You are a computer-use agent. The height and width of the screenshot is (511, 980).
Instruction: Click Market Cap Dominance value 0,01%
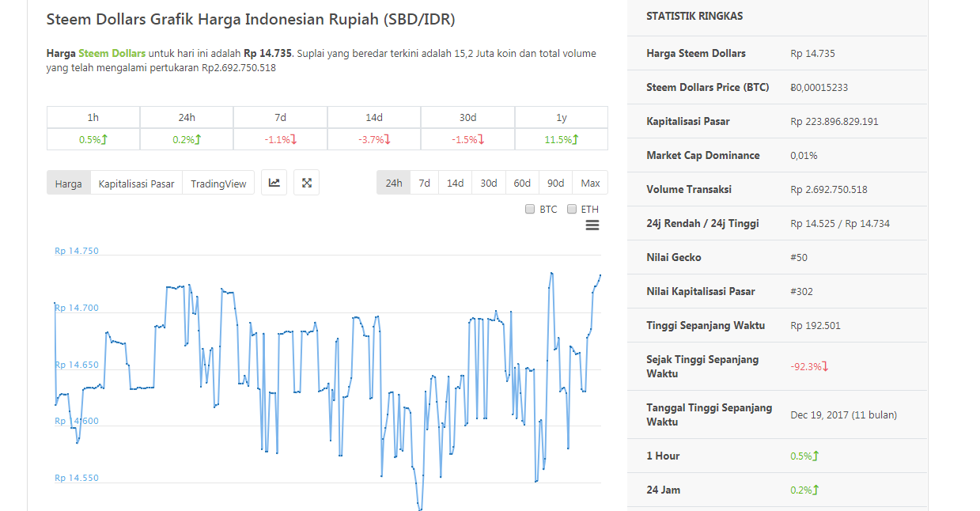pyautogui.click(x=804, y=155)
